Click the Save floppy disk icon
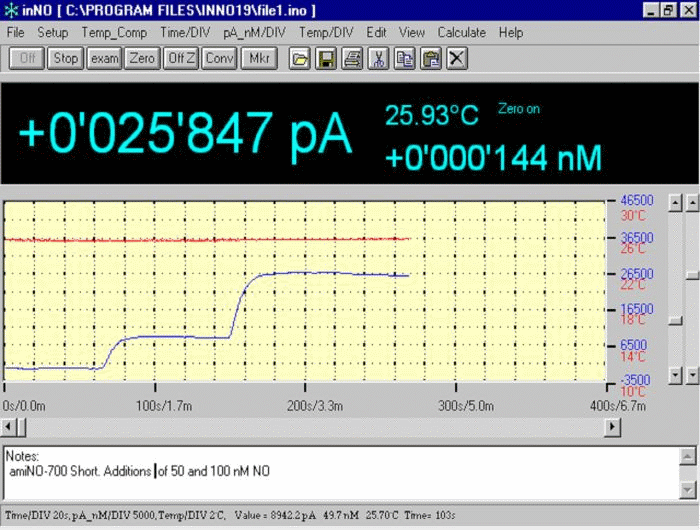 point(326,58)
